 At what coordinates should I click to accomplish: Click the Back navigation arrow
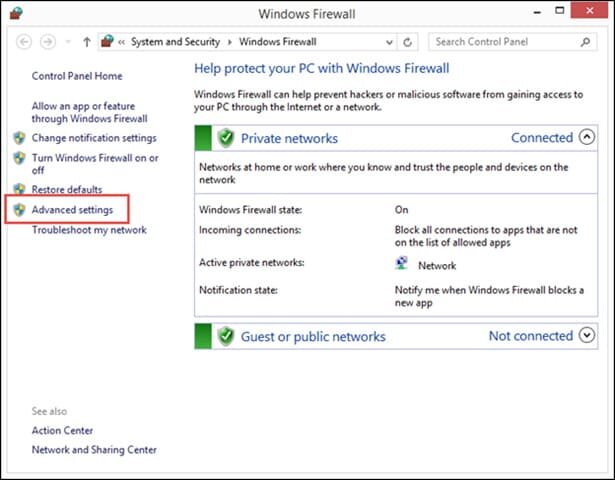click(24, 43)
